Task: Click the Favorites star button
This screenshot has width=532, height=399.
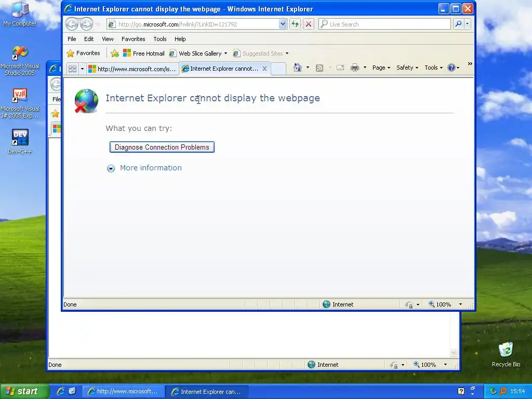Action: pos(84,54)
